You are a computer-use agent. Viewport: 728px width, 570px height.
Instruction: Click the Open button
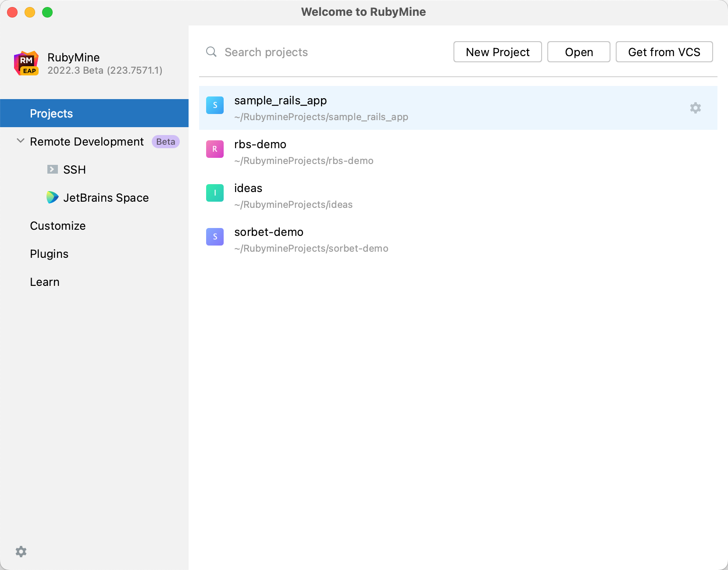pos(578,52)
